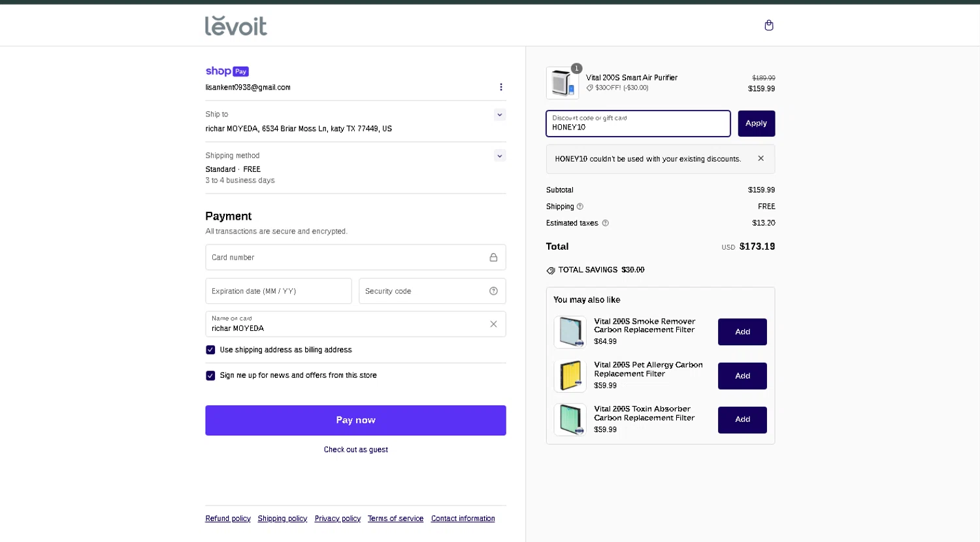Show security code help tooltip
The image size is (980, 542).
coord(493,291)
